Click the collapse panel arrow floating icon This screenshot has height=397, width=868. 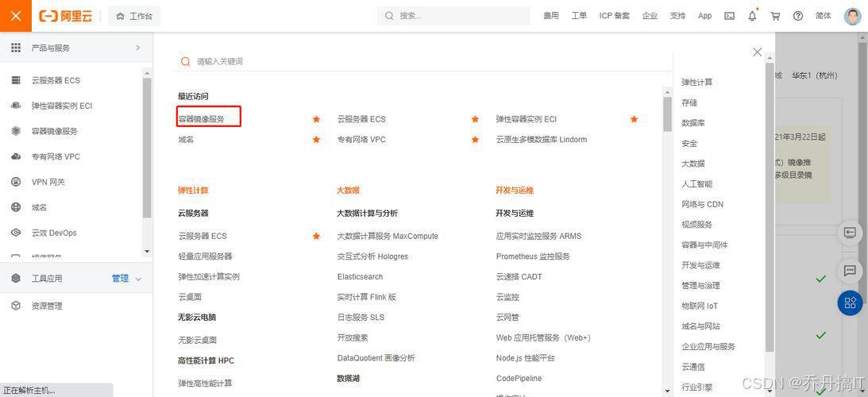[x=850, y=233]
